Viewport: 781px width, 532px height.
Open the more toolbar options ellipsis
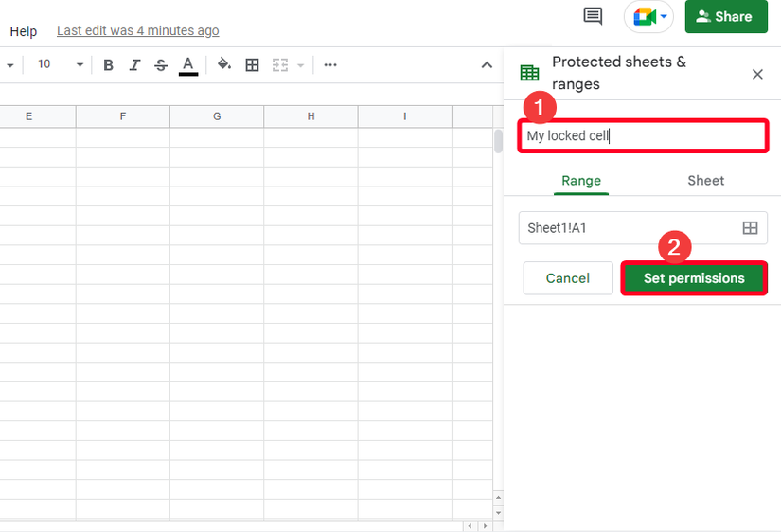coord(330,65)
